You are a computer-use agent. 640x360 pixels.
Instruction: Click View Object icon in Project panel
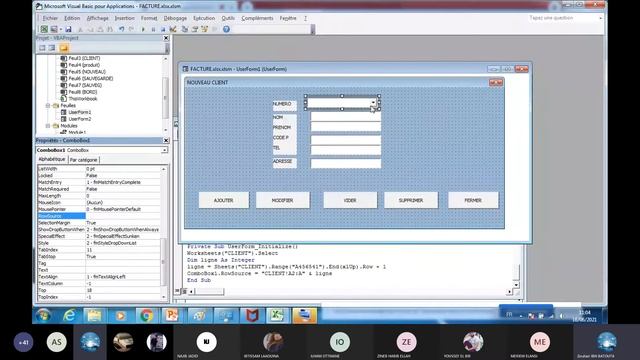[x=52, y=48]
